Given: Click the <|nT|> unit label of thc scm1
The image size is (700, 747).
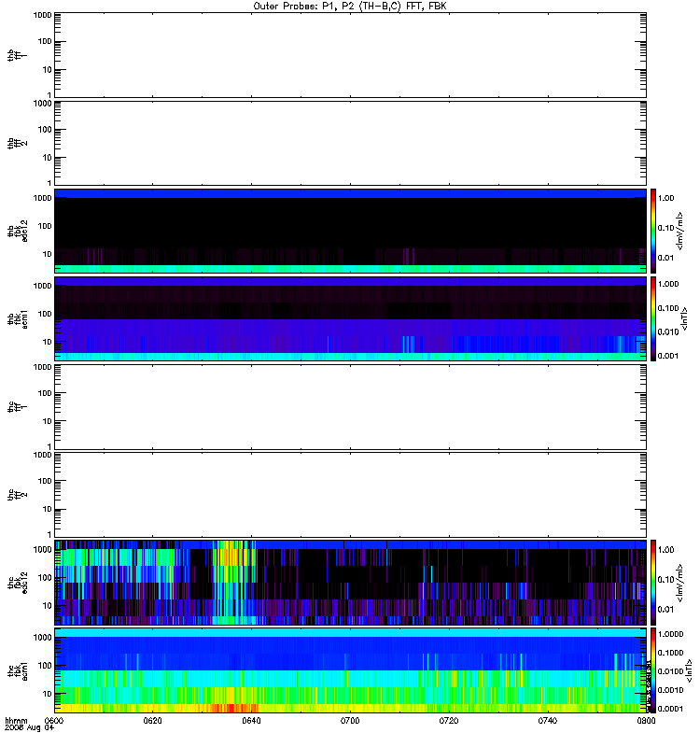Looking at the screenshot, I should point(688,670).
